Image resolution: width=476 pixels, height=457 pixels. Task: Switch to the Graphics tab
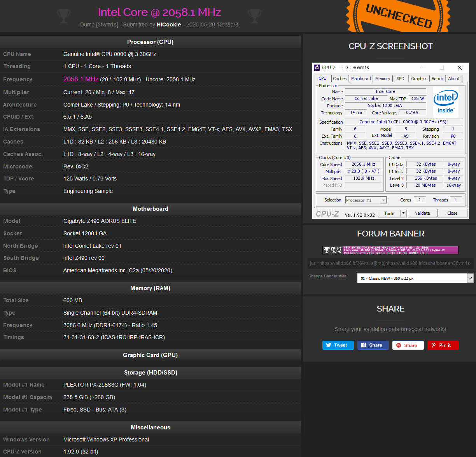tap(419, 79)
